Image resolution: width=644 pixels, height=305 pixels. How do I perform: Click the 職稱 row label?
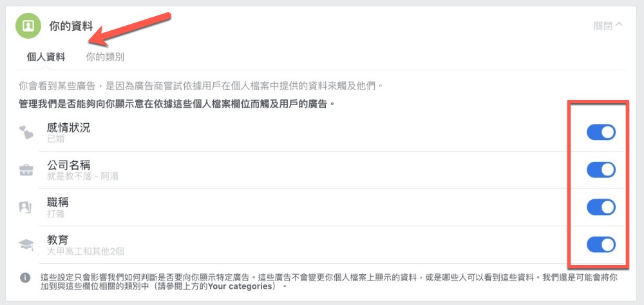pos(57,202)
